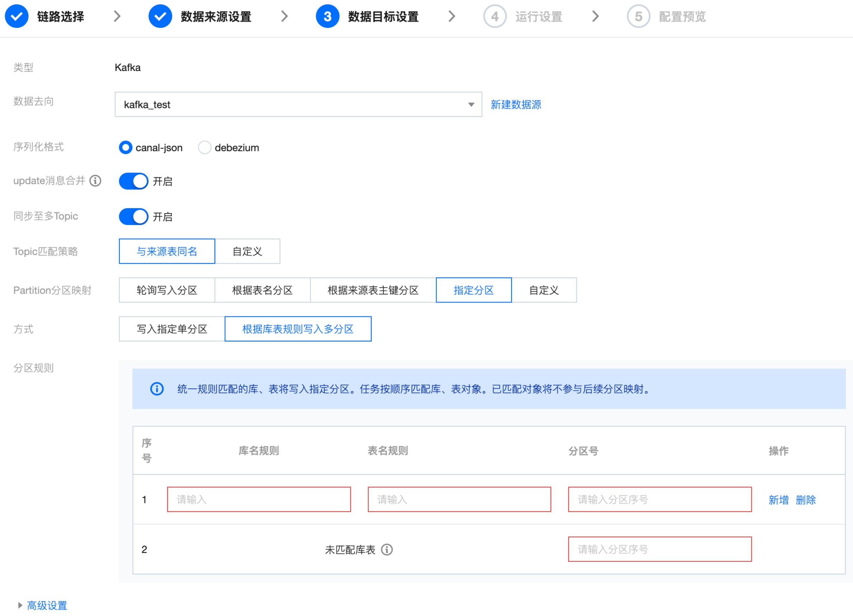Choose 自定义 for Topic匹配策略
The width and height of the screenshot is (853, 616).
point(247,251)
